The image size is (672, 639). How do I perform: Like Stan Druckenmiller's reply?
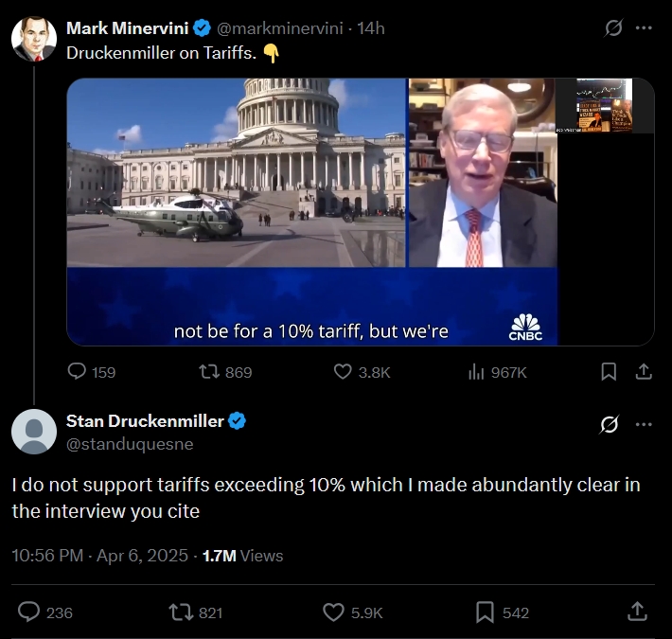333,612
